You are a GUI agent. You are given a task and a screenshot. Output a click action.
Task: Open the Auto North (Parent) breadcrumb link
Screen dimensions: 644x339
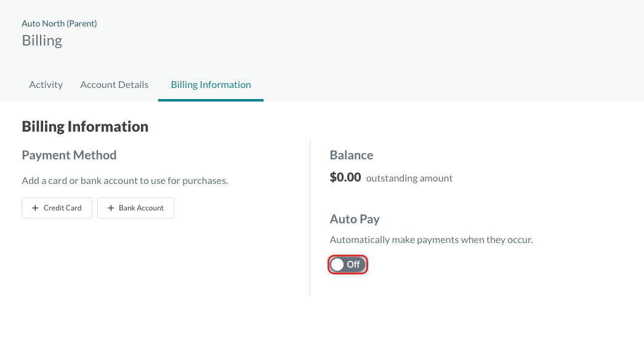[59, 23]
